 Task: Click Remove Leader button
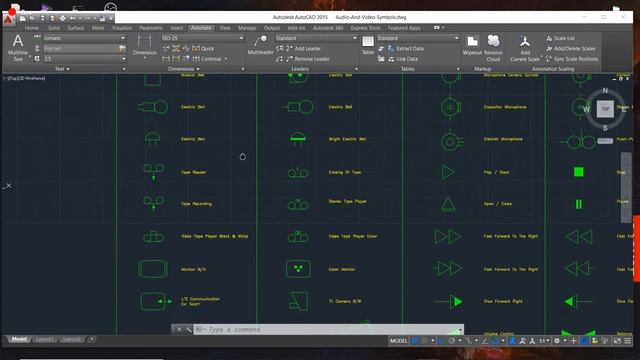click(307, 59)
